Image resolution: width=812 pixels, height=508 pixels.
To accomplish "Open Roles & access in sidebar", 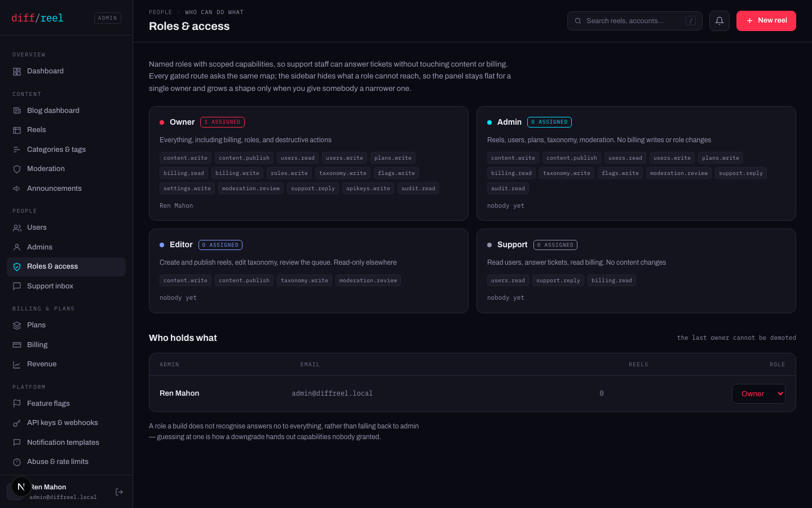I will click(x=66, y=267).
